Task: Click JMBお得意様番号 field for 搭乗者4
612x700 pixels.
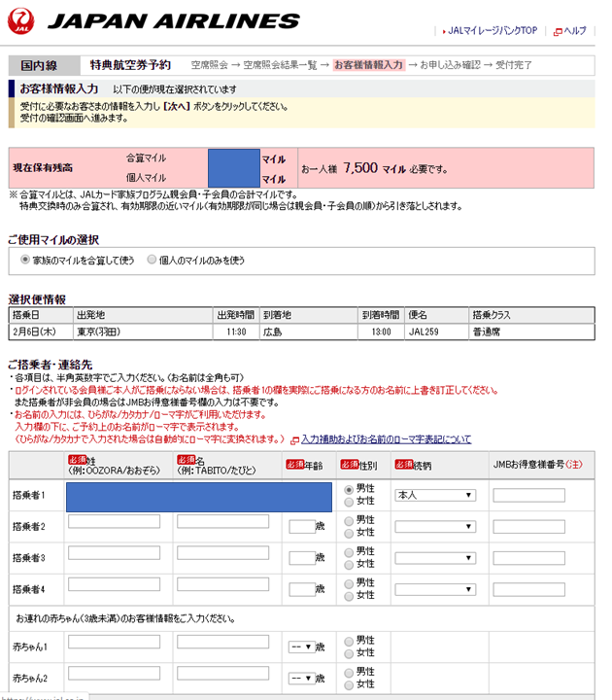Action: coord(529,590)
